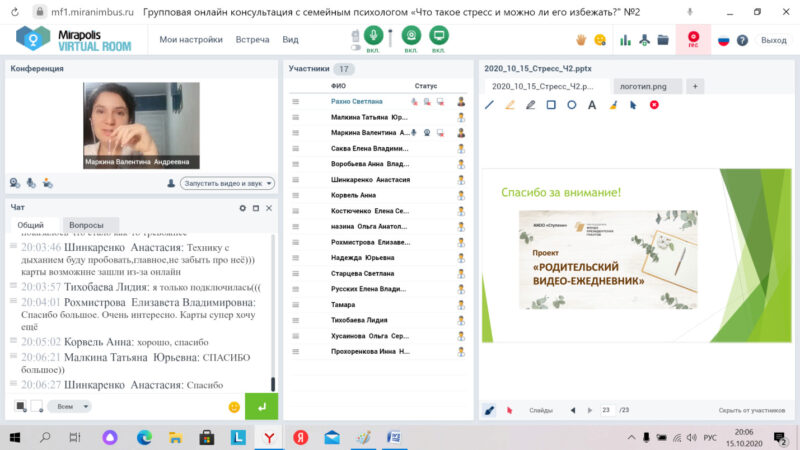The height and width of the screenshot is (450, 800).
Task: Expand the Запустить видео и звук dropdown
Action: pyautogui.click(x=227, y=183)
